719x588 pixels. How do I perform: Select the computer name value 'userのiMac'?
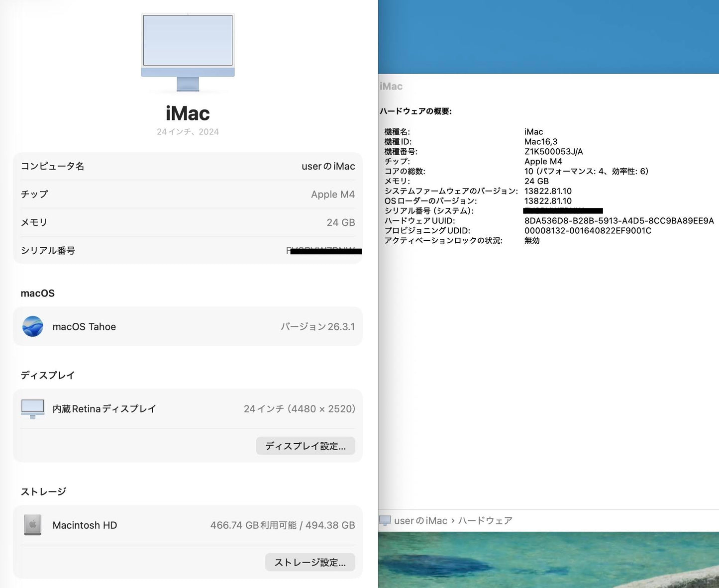(328, 166)
